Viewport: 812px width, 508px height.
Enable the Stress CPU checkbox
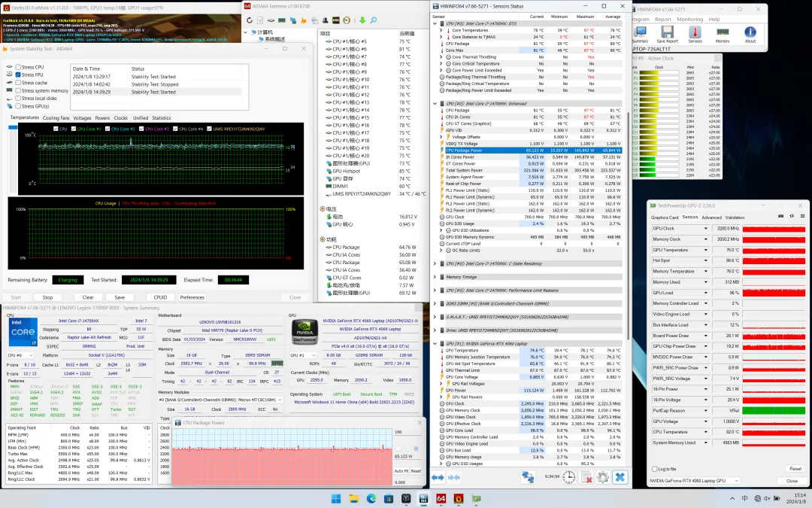pyautogui.click(x=18, y=67)
